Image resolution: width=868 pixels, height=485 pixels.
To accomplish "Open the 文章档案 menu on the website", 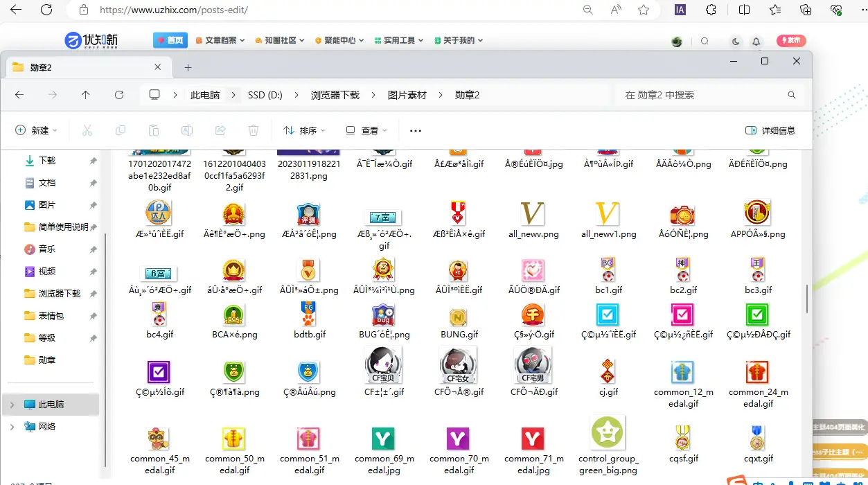I will click(x=220, y=39).
